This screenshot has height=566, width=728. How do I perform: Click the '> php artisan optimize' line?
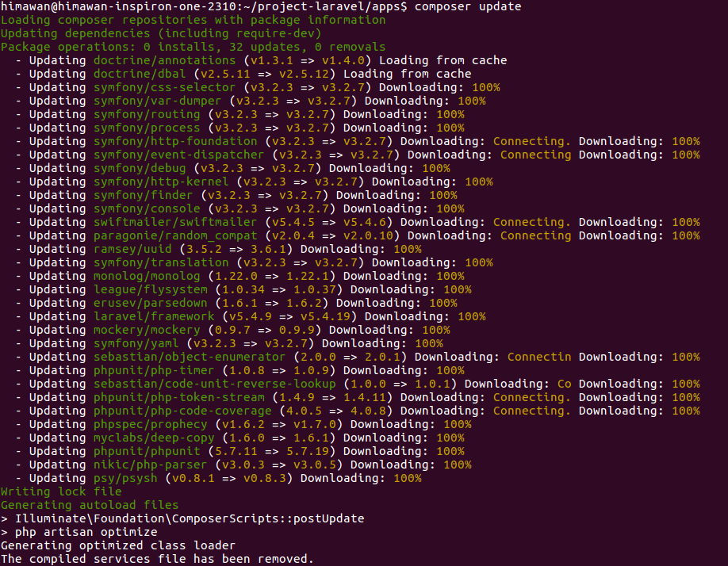point(79,532)
